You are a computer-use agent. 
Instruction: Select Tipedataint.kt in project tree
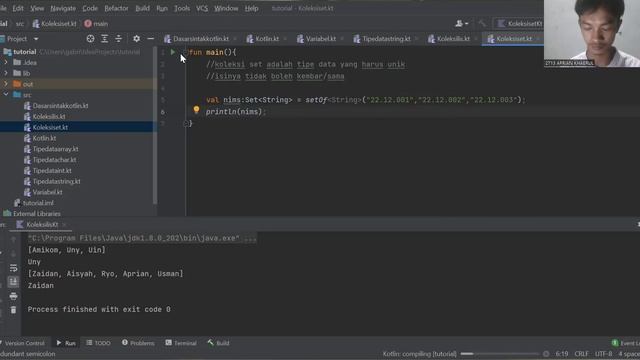pyautogui.click(x=52, y=171)
